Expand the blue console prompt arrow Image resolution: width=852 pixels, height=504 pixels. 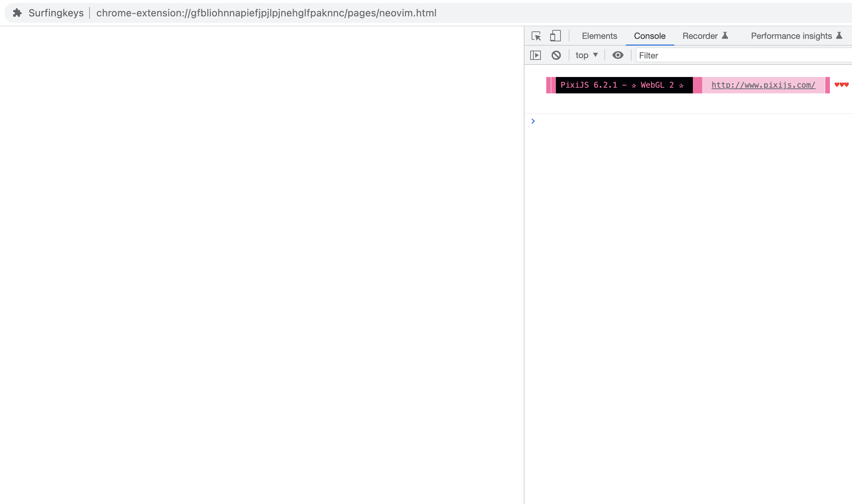[x=533, y=121]
